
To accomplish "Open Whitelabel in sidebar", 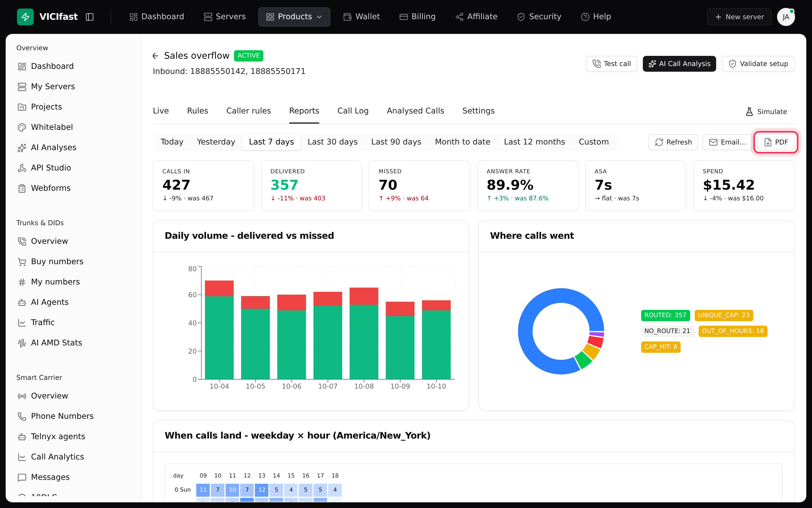I will pos(74,127).
